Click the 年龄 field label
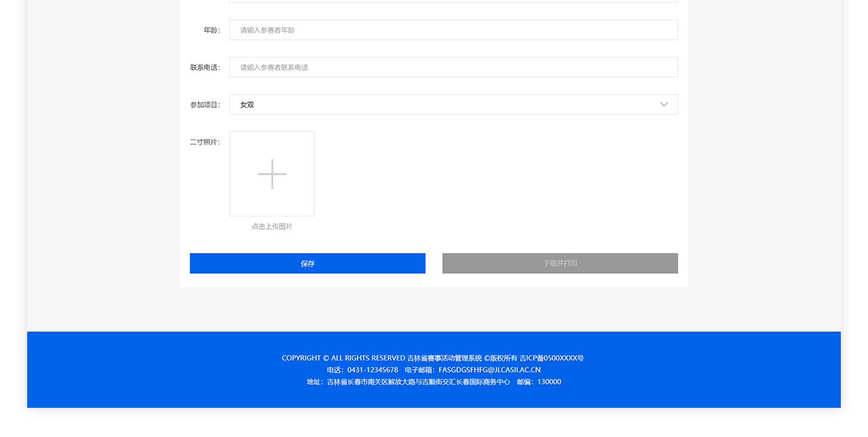Screen dimensions: 868x437 (x=212, y=30)
